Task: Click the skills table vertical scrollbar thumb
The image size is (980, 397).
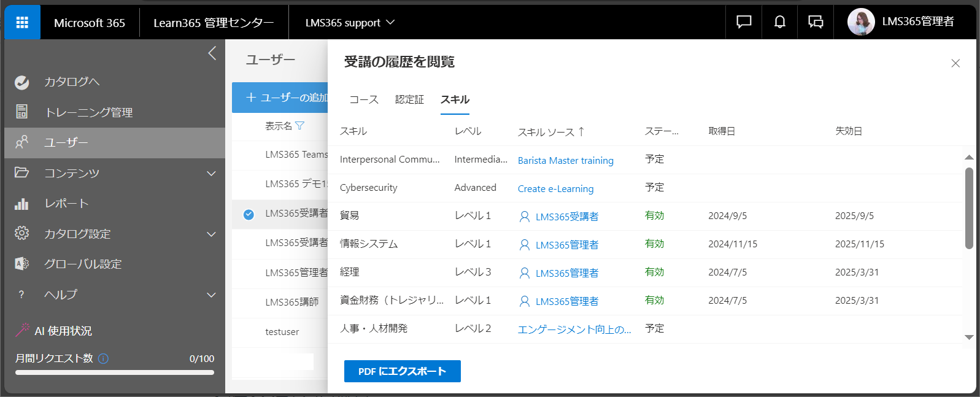Action: (969, 208)
